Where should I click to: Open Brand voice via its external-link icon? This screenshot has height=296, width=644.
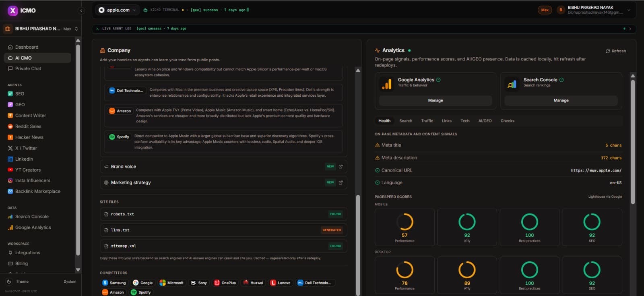point(341,166)
